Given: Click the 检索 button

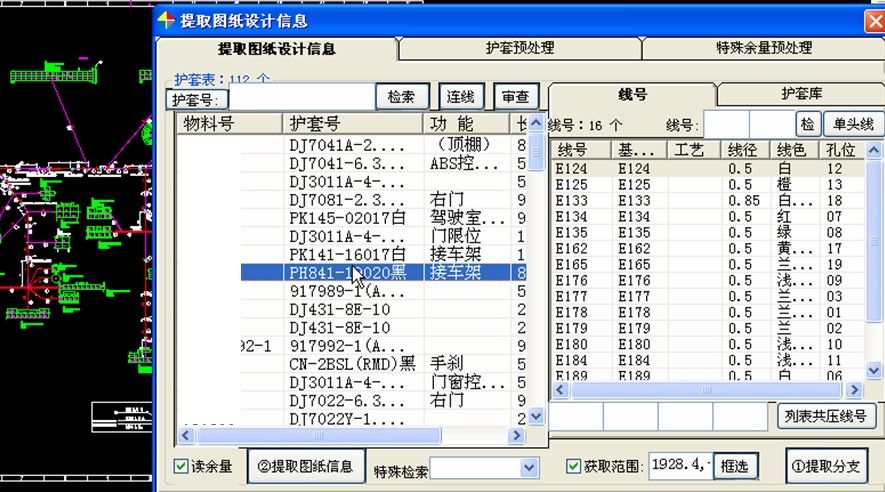Looking at the screenshot, I should [x=402, y=96].
